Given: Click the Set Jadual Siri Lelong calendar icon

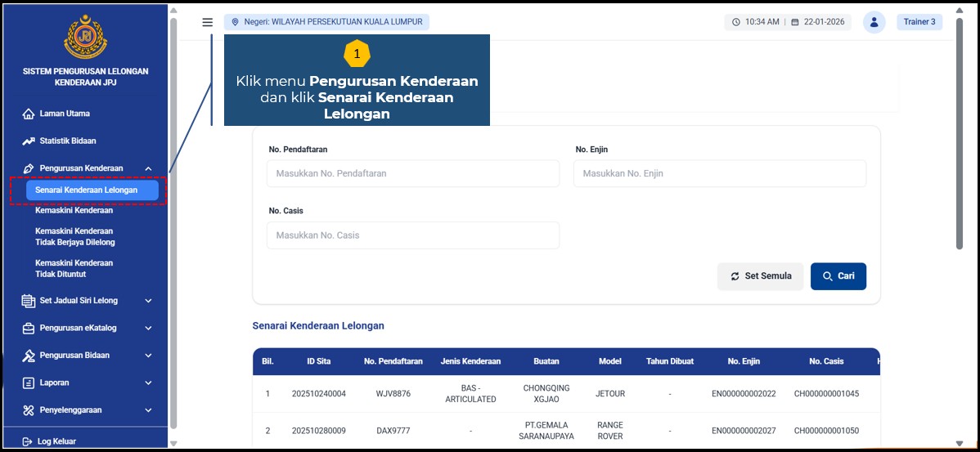Looking at the screenshot, I should tap(29, 301).
